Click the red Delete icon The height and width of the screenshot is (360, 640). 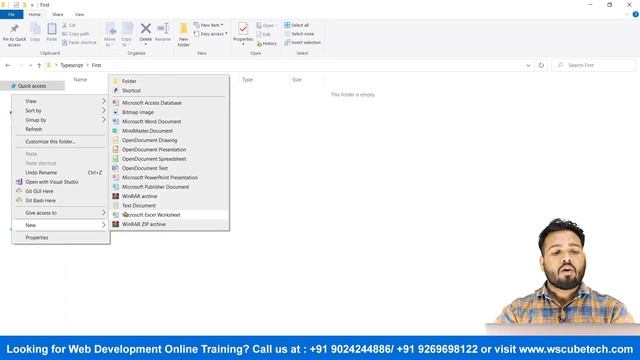click(x=146, y=29)
